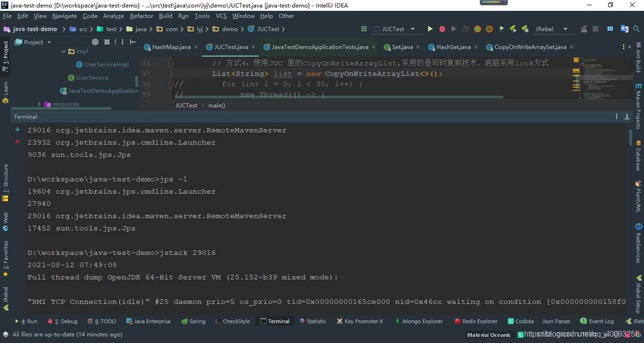This screenshot has width=644, height=343.
Task: Open Terminal panel three-dot settings
Action: (617, 116)
